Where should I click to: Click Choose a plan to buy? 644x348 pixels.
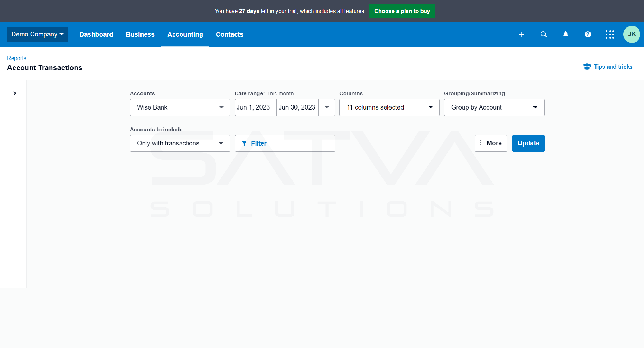[x=402, y=11]
